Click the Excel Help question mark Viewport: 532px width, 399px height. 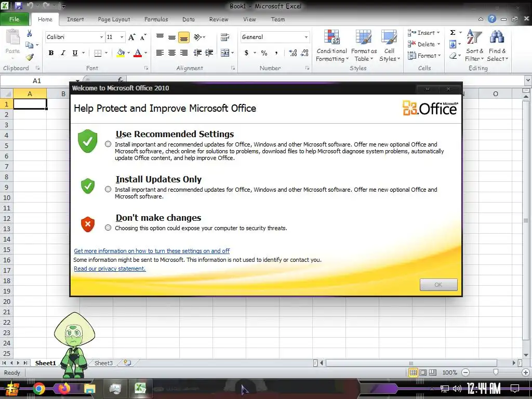[492, 19]
